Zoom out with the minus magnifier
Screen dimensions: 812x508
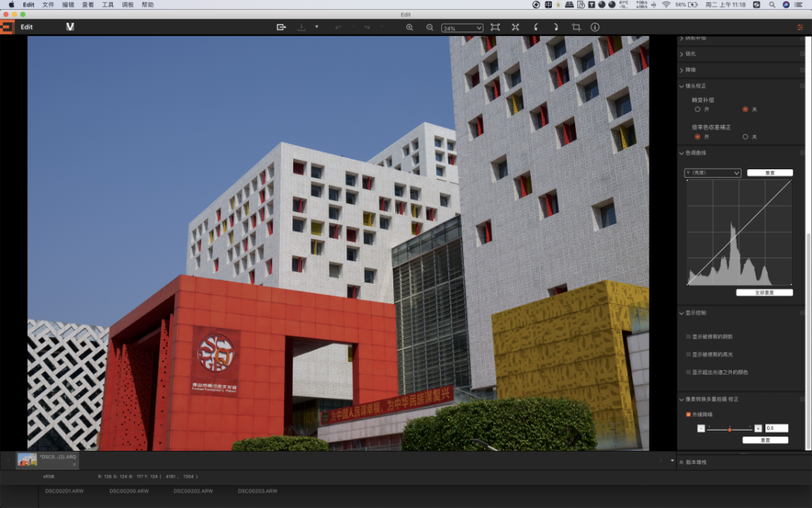click(x=429, y=27)
